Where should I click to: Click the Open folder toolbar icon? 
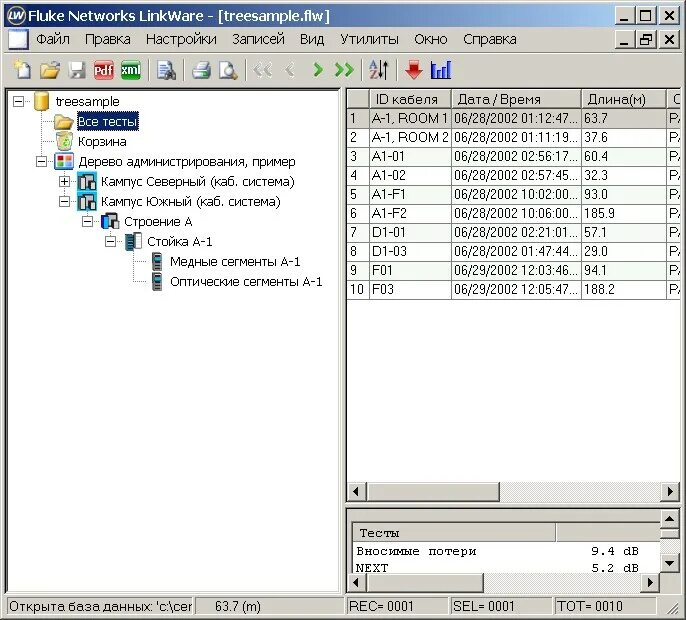point(49,70)
